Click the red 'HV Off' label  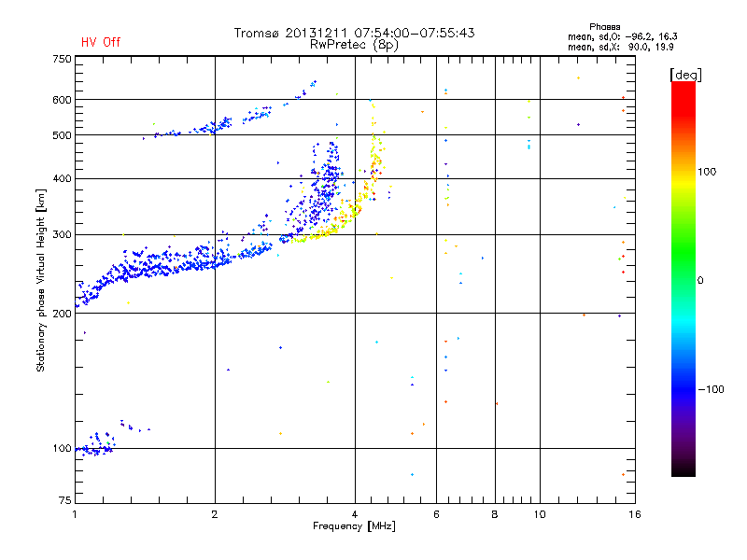coord(101,42)
